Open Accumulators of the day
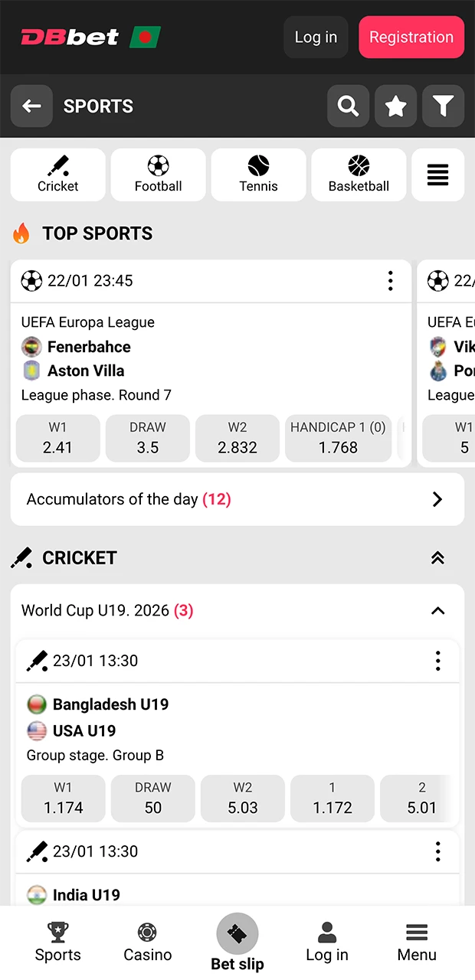Image resolution: width=475 pixels, height=980 pixels. 237,499
